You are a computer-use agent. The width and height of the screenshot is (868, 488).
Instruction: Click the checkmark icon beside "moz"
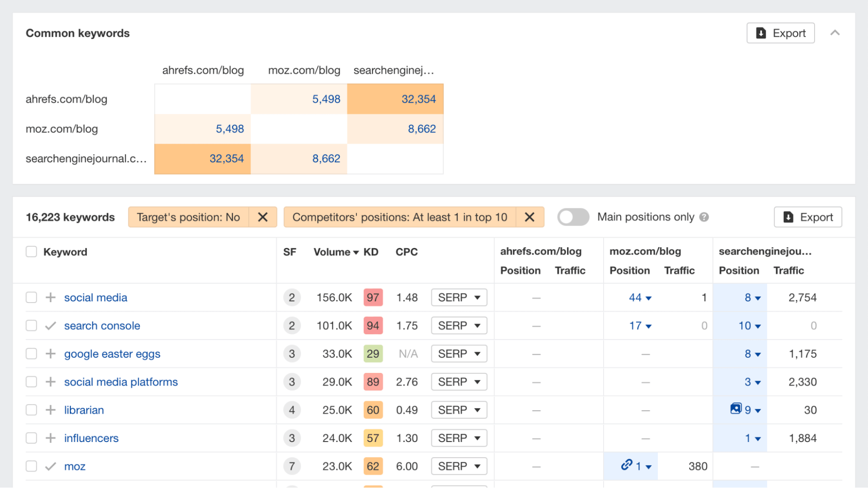[x=50, y=466]
